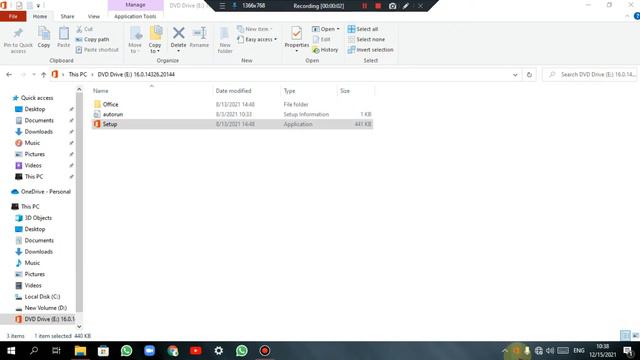Open the New item dropdown
640x360 pixels.
coord(254,29)
